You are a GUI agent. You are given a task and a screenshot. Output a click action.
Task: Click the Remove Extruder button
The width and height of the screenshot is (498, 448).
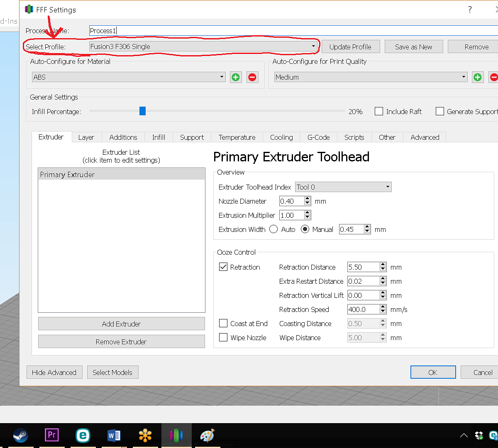122,342
